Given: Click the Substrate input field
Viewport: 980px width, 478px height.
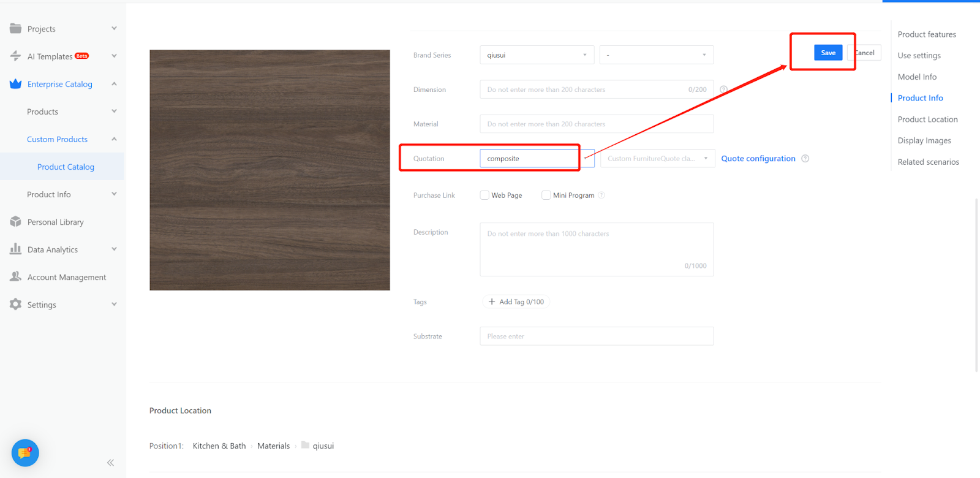Looking at the screenshot, I should coord(597,336).
